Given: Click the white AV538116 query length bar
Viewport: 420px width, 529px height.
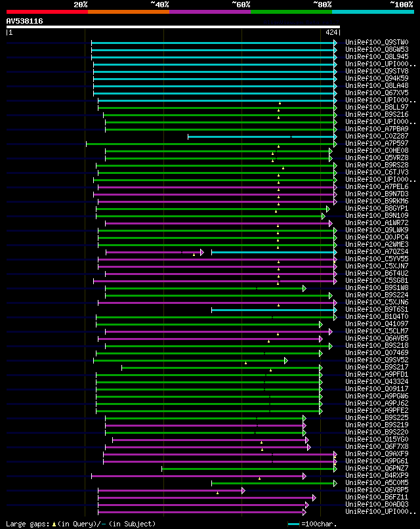Looking at the screenshot, I should pos(173,27).
